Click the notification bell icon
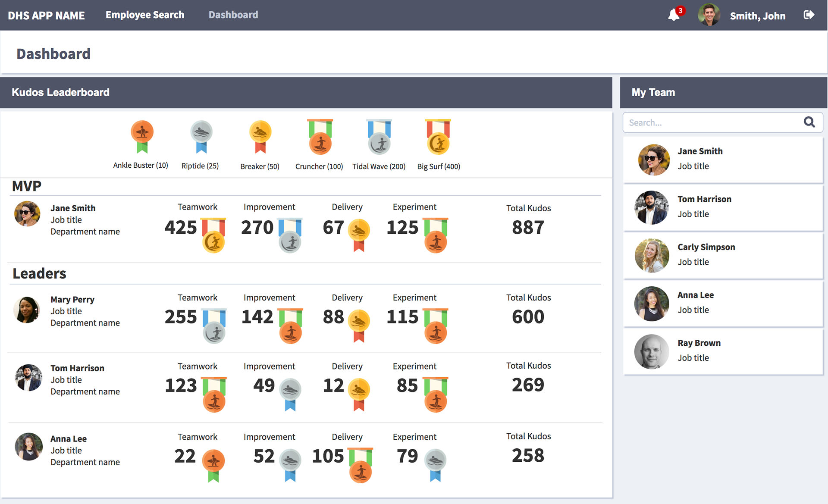The height and width of the screenshot is (504, 828). 674,15
